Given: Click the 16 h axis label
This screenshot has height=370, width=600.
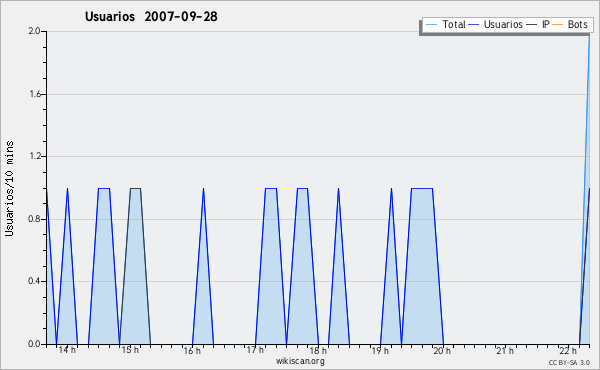Looking at the screenshot, I should pos(192,350).
